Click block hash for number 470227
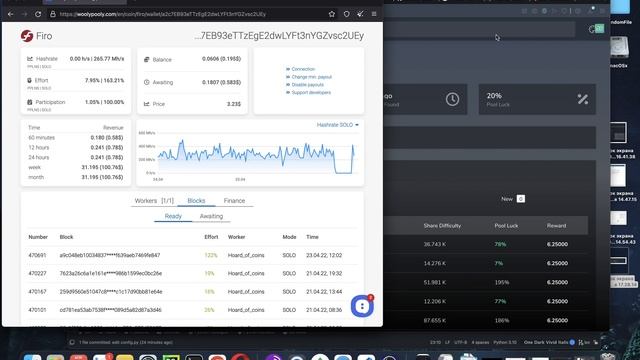Viewport: 640px width, 360px height. point(111,273)
